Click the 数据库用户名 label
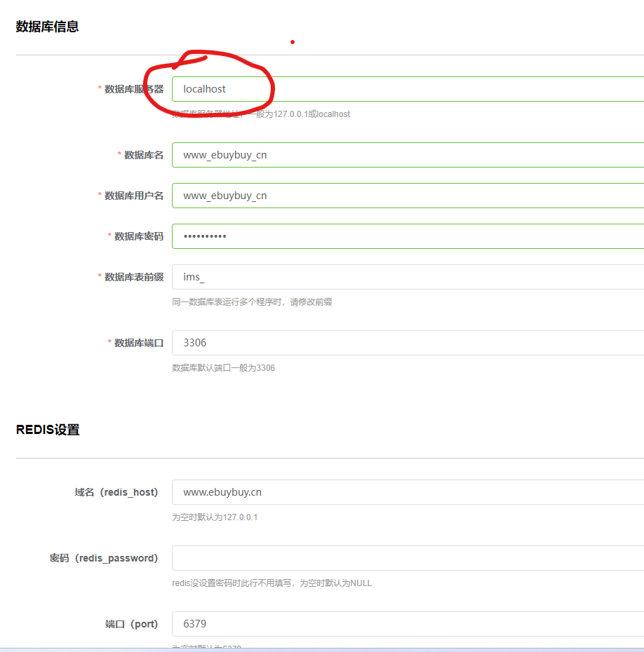Screen dimensions: 644x652 (134, 196)
